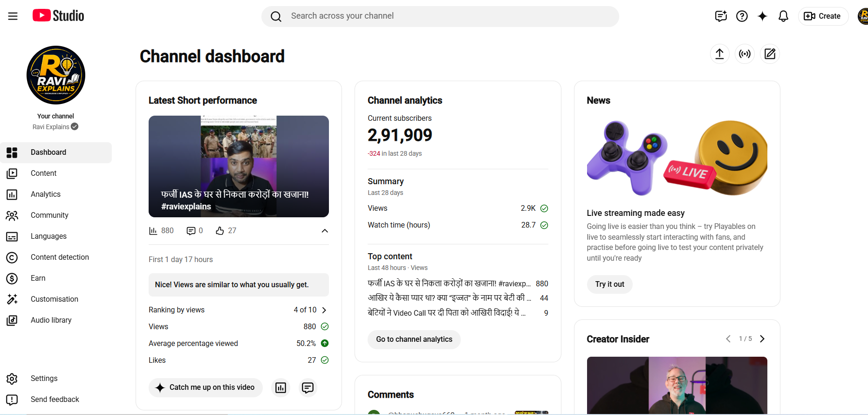The image size is (868, 415).
Task: Click the search magnifier icon
Action: [276, 17]
